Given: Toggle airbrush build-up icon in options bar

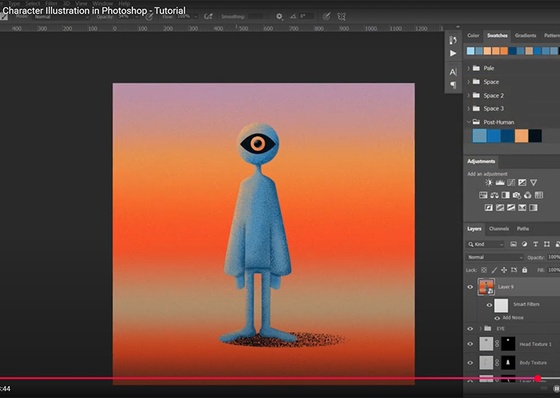Looking at the screenshot, I should (208, 16).
